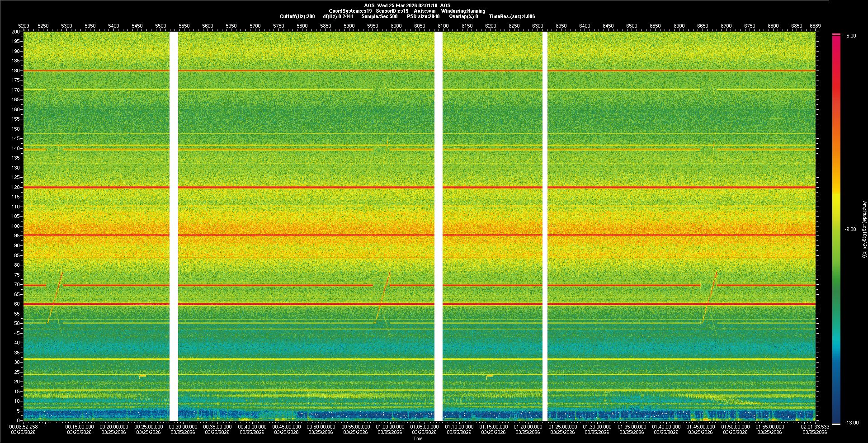The image size is (868, 443).
Task: Click the SensorID:es19 label
Action: (392, 11)
